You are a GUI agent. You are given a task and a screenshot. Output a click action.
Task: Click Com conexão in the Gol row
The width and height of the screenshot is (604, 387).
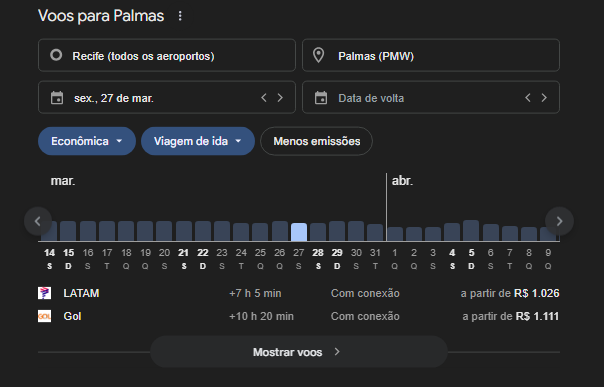(365, 316)
